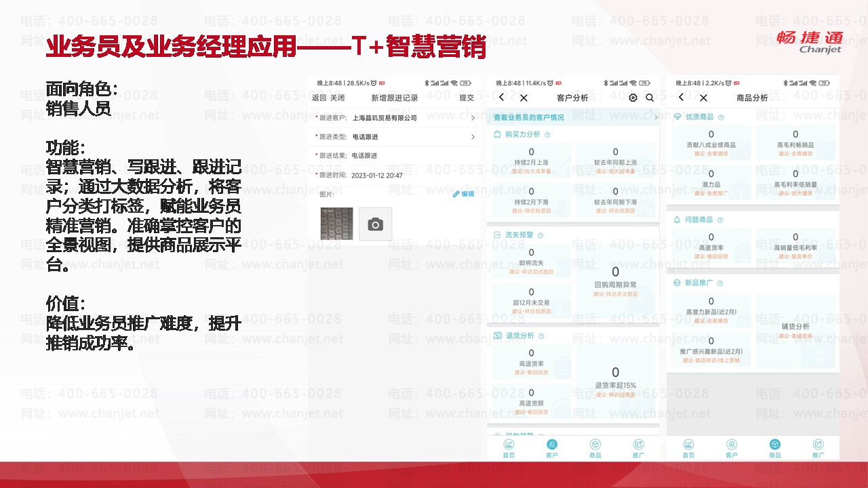
Task: Submit the record with 提交
Action: click(467, 98)
